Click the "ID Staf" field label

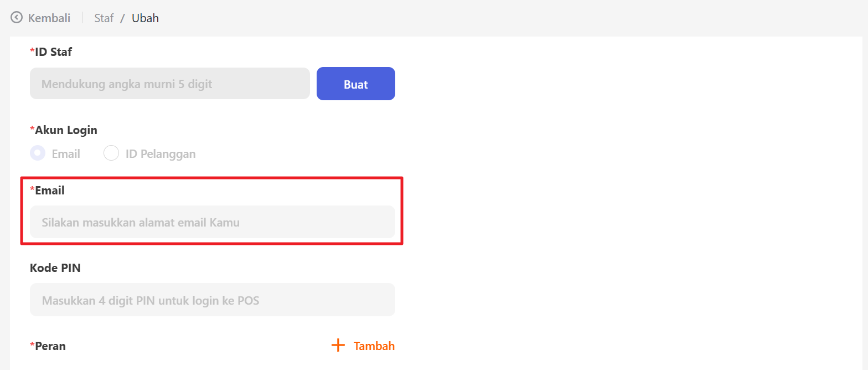[x=53, y=52]
